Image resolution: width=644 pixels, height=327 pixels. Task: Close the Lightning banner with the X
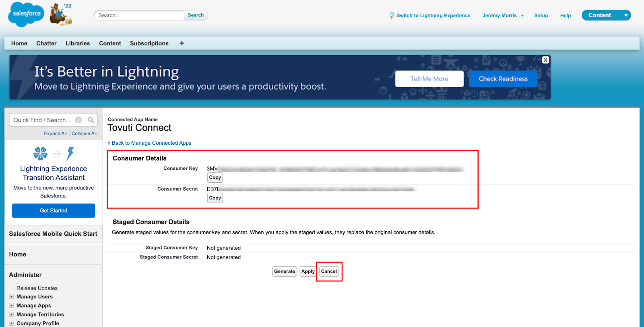(x=545, y=60)
